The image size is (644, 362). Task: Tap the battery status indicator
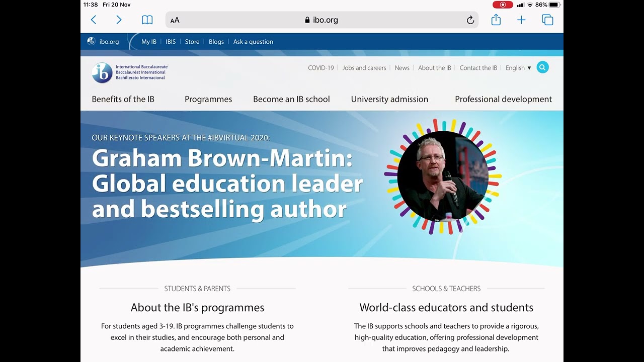pos(554,5)
